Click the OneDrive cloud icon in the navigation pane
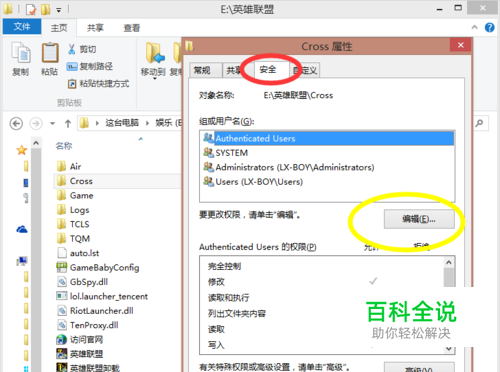500x372 pixels. tap(22, 229)
